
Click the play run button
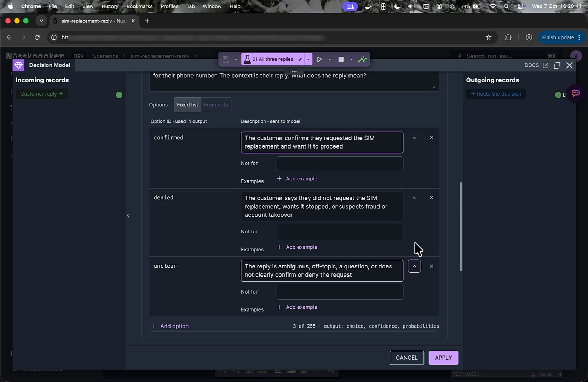[x=319, y=59]
